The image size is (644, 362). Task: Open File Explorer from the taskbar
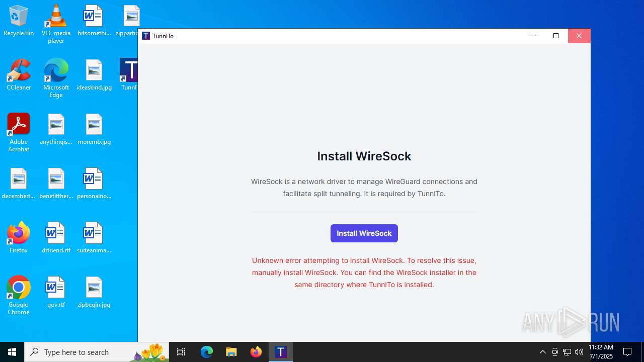[231, 352]
